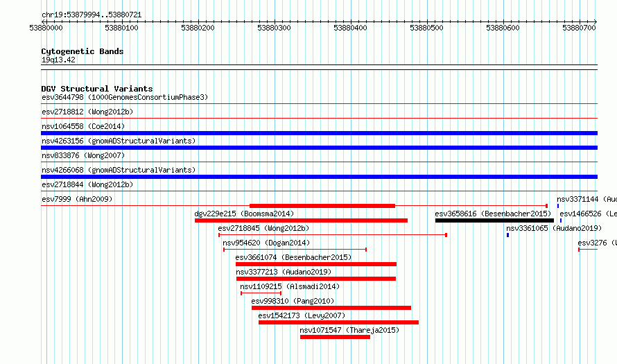
Task: Select the esv2718844 (Wong2012b) label
Action: click(87, 184)
